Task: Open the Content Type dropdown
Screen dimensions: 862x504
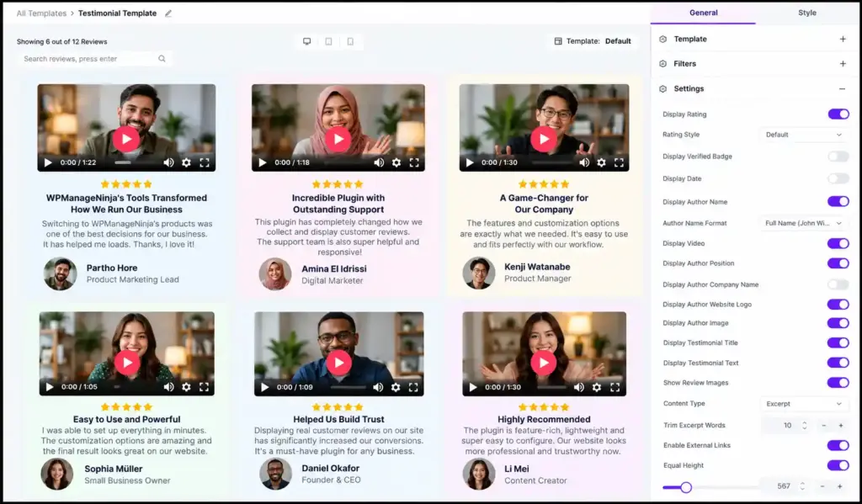Action: click(803, 403)
